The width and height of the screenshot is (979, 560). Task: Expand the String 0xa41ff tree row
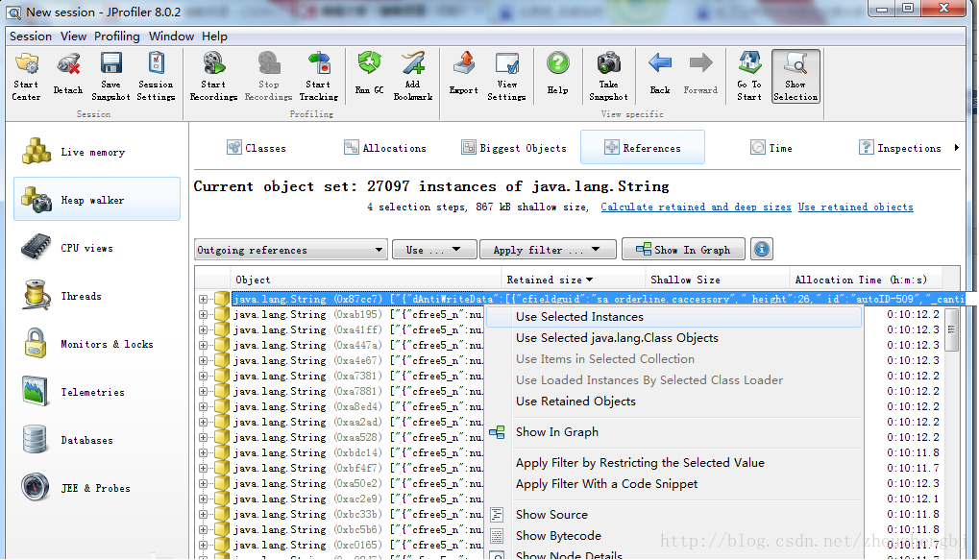[x=203, y=329]
